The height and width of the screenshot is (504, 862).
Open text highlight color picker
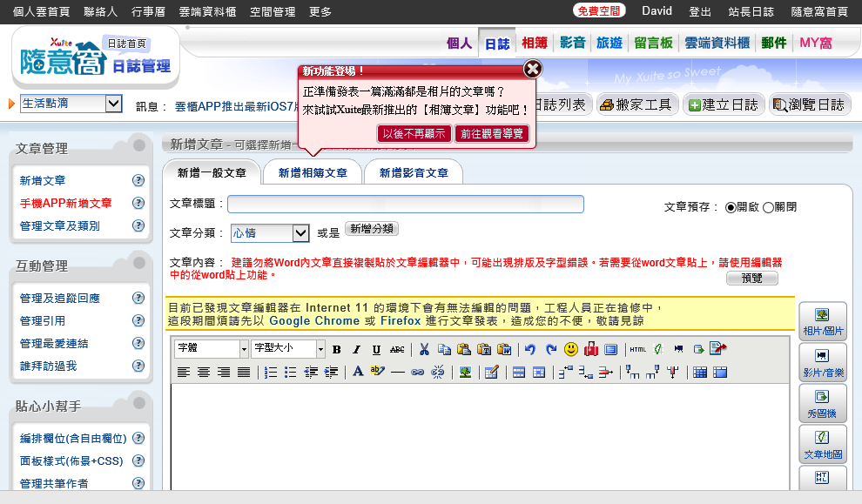click(x=378, y=371)
